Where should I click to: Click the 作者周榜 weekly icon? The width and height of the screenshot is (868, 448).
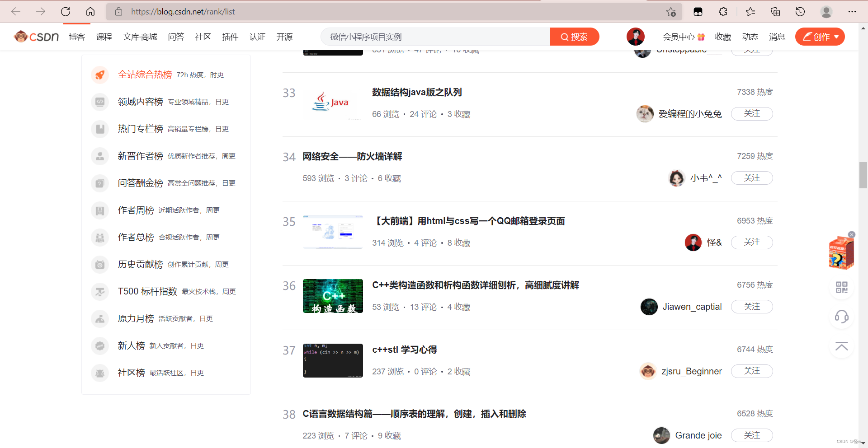coord(99,210)
